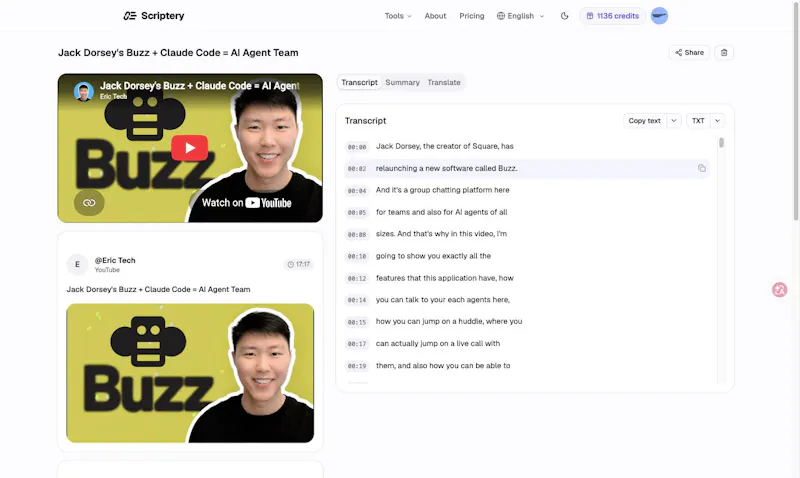Click the page's main vertical scrollbar
This screenshot has height=478, width=800.
tap(795, 110)
